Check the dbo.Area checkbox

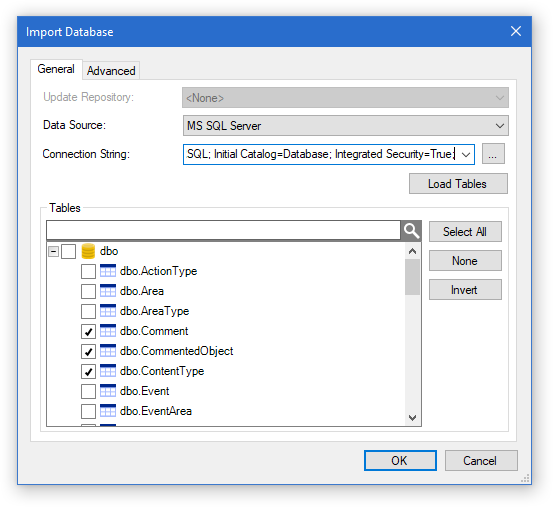point(88,292)
